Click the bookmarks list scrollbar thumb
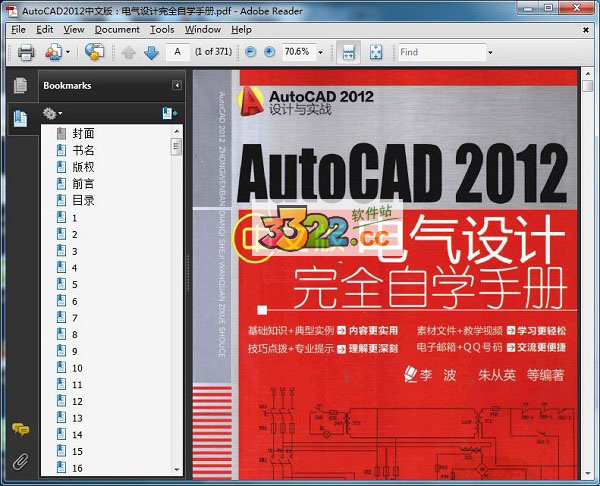 176,146
